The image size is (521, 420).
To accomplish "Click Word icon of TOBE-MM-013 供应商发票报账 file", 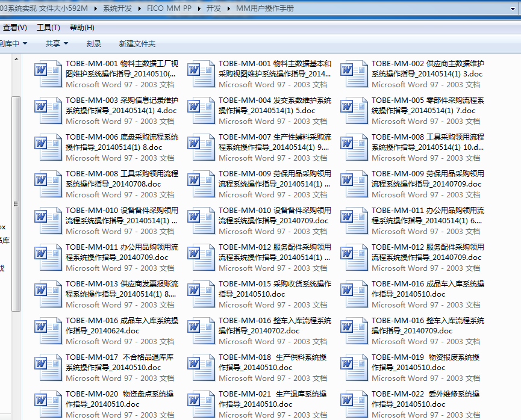I will [x=48, y=294].
